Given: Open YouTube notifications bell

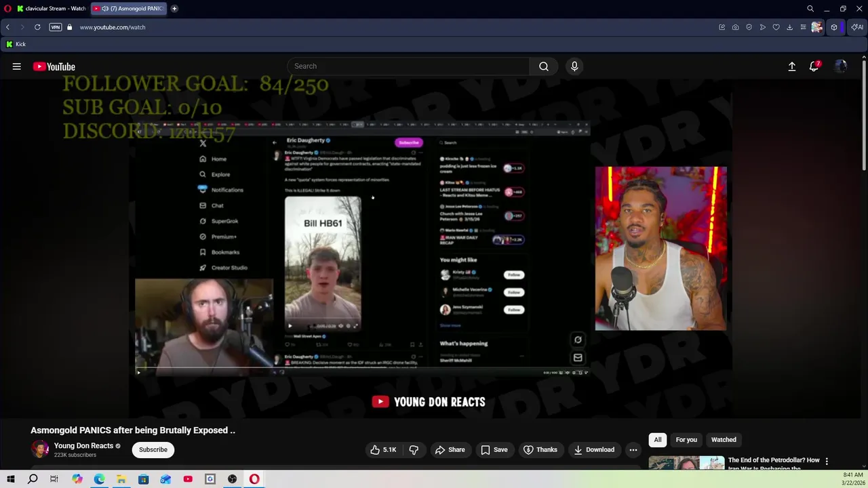Looking at the screenshot, I should (x=814, y=66).
